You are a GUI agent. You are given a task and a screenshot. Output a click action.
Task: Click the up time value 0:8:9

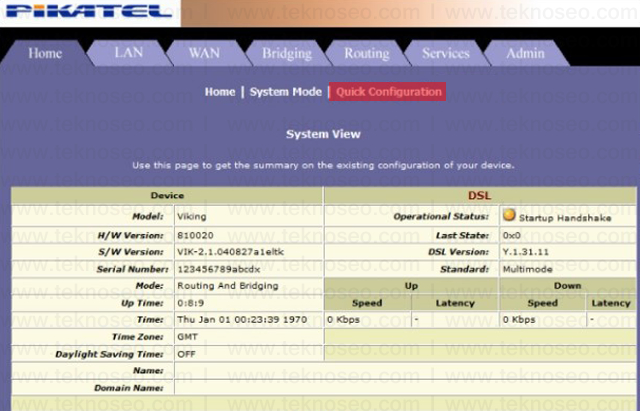coord(190,303)
